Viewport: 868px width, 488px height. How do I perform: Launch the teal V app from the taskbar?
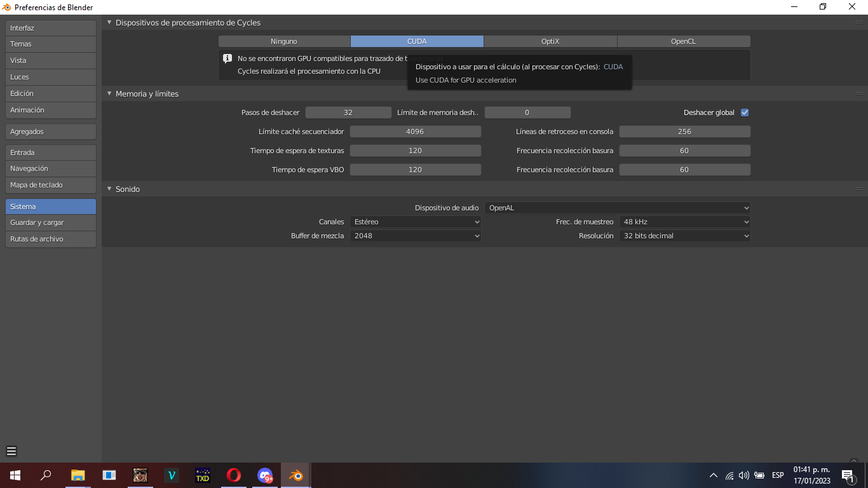(x=172, y=475)
